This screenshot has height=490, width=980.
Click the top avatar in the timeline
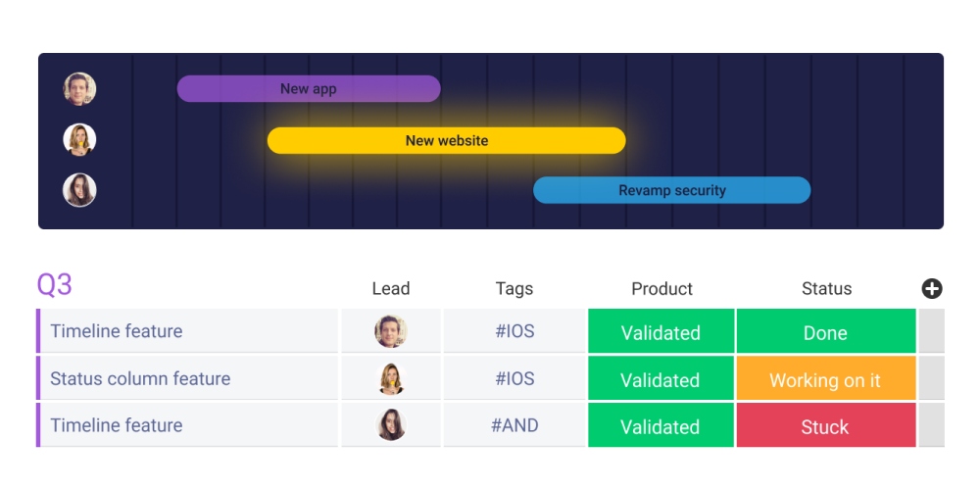[79, 89]
